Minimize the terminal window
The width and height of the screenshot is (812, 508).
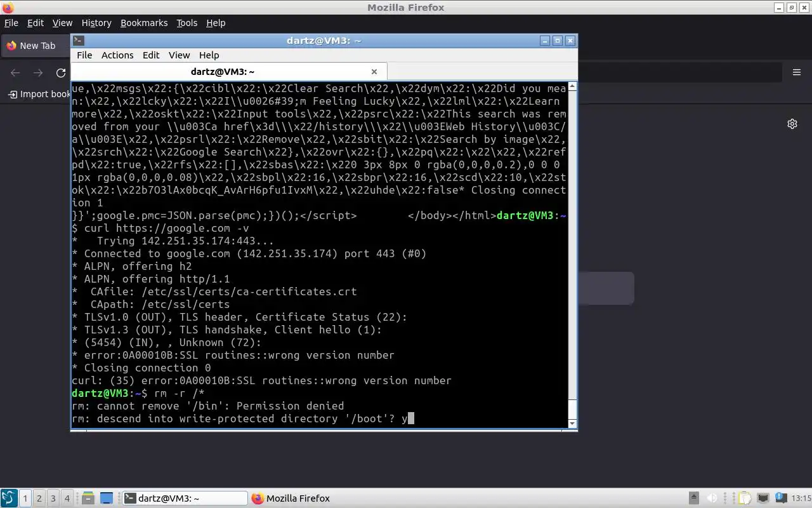[x=545, y=41]
